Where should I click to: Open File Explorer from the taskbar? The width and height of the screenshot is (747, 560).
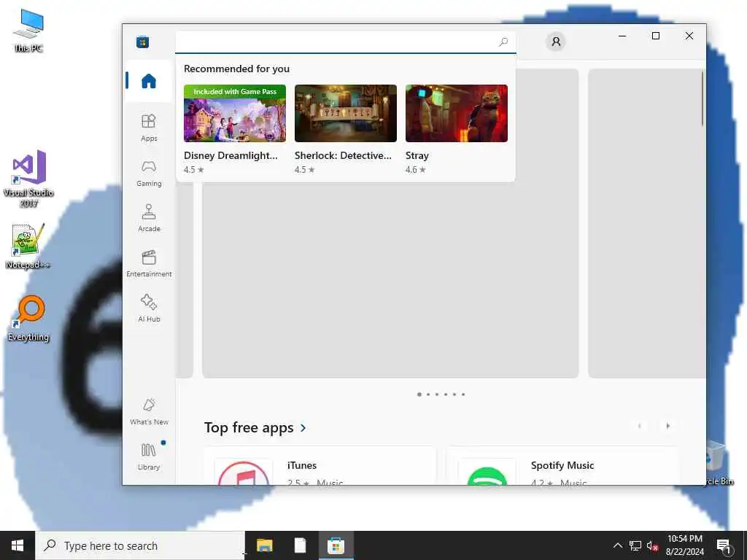(x=264, y=545)
